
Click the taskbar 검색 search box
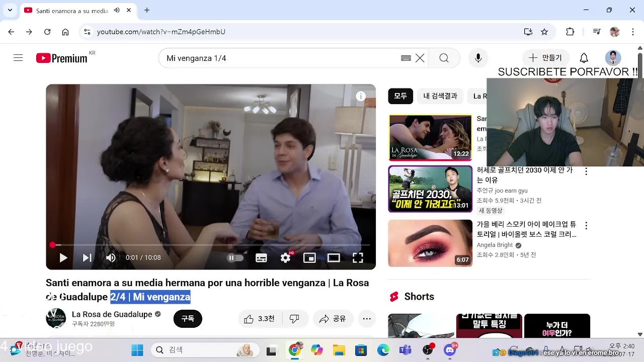[205, 350]
